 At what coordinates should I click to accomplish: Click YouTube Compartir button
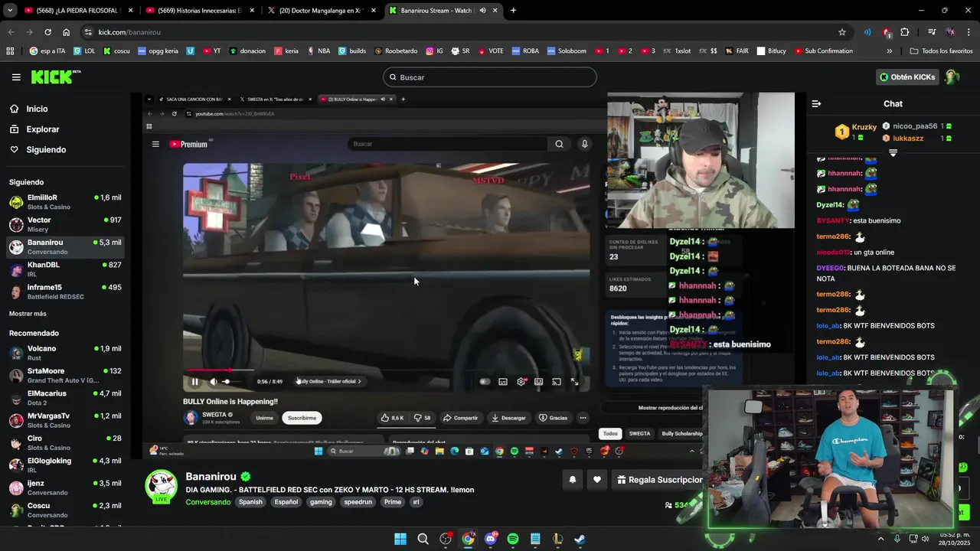[460, 418]
